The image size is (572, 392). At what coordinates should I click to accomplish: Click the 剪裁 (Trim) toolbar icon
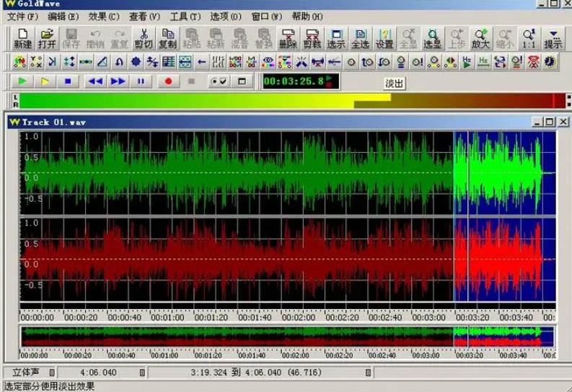point(312,39)
